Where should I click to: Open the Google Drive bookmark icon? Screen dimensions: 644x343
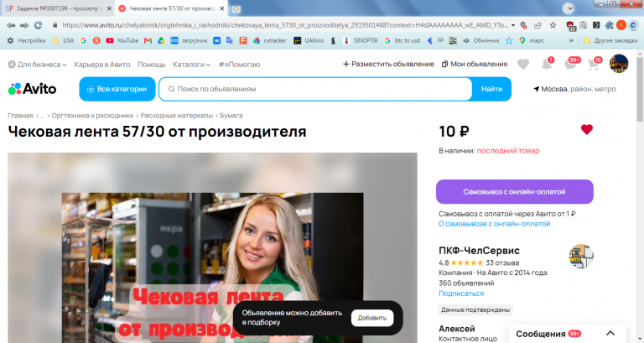(161, 40)
